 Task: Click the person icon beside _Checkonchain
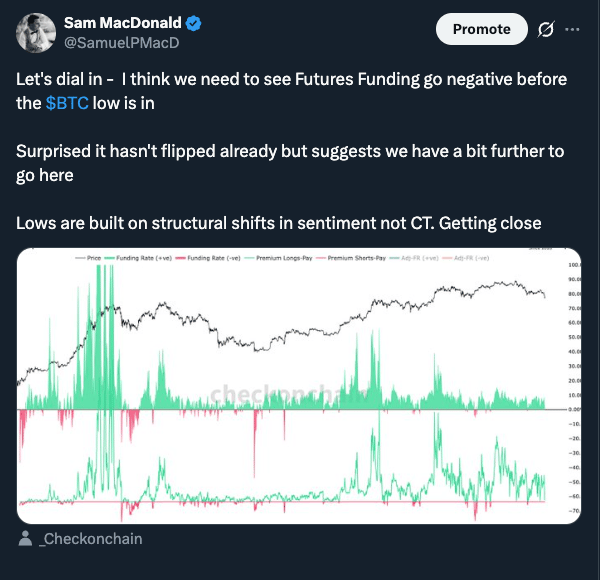pos(26,539)
